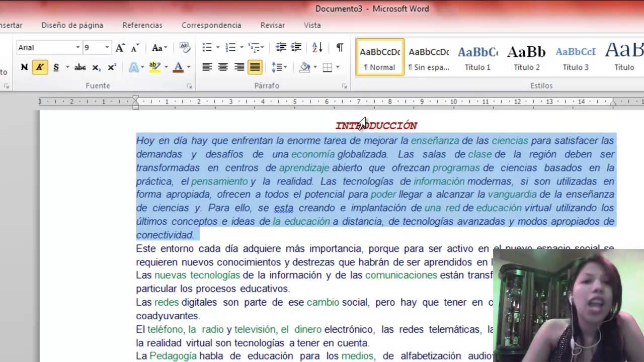644x362 pixels.
Task: Toggle strikethrough (abc) formatting
Action: (x=80, y=67)
